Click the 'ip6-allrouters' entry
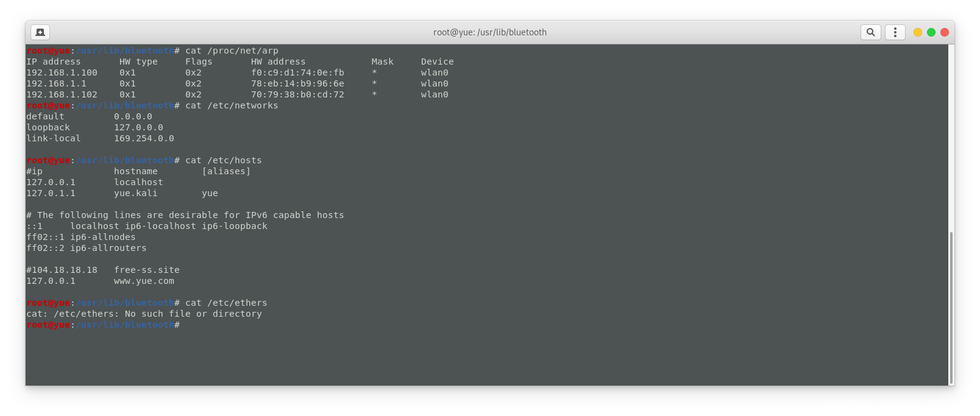The width and height of the screenshot is (980, 416). (x=108, y=248)
